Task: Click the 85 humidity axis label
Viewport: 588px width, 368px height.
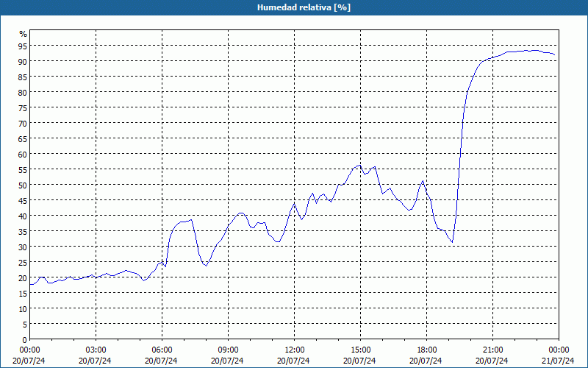Action: tap(23, 77)
